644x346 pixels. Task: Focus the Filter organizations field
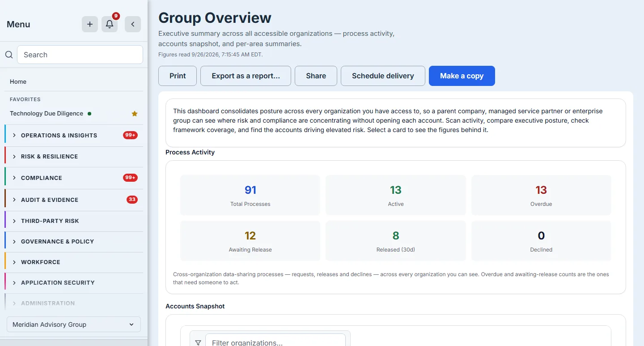(275, 340)
